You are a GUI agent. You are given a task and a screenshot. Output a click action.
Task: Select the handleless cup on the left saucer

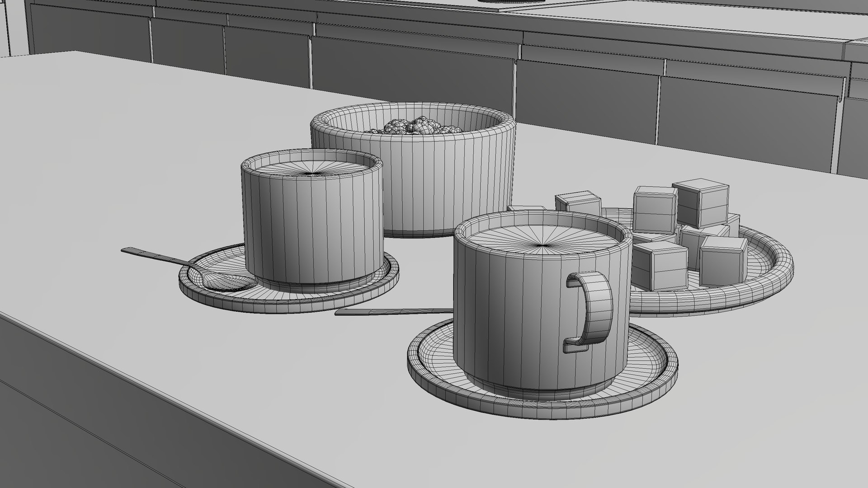tap(312, 221)
